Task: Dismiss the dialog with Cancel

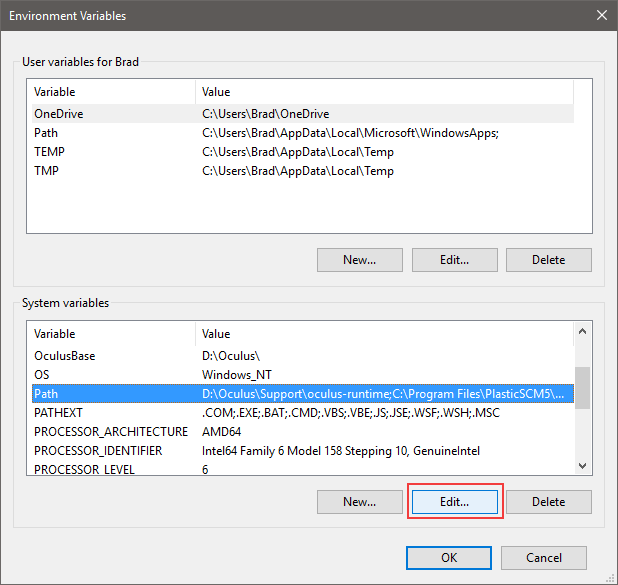Action: pos(544,558)
